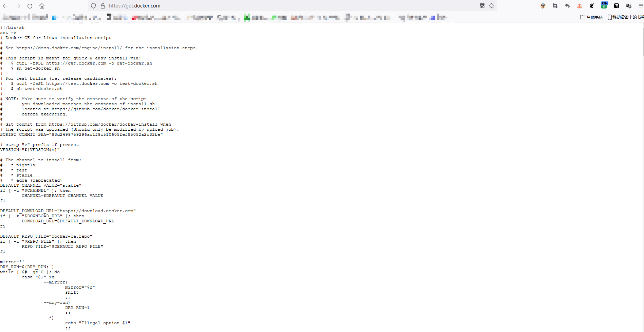Viewport: 644px width, 332px height.
Task: Click the undo arrow extension icon
Action: coord(567,6)
